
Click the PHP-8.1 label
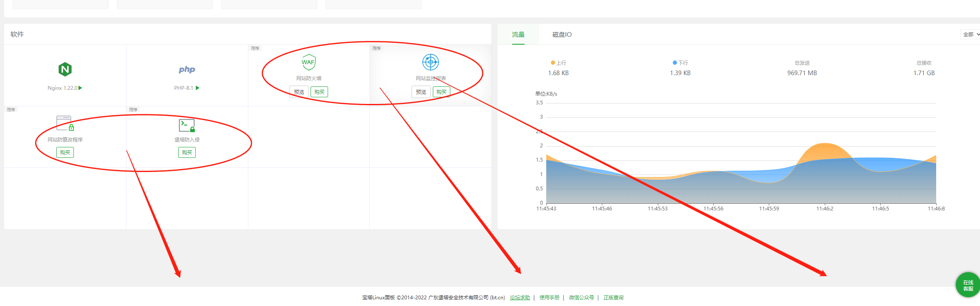pyautogui.click(x=184, y=88)
